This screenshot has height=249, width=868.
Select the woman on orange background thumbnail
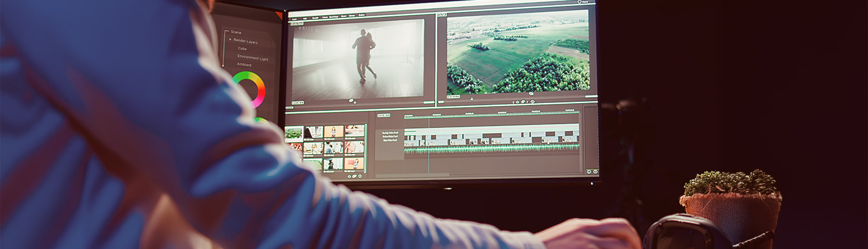pos(334,131)
